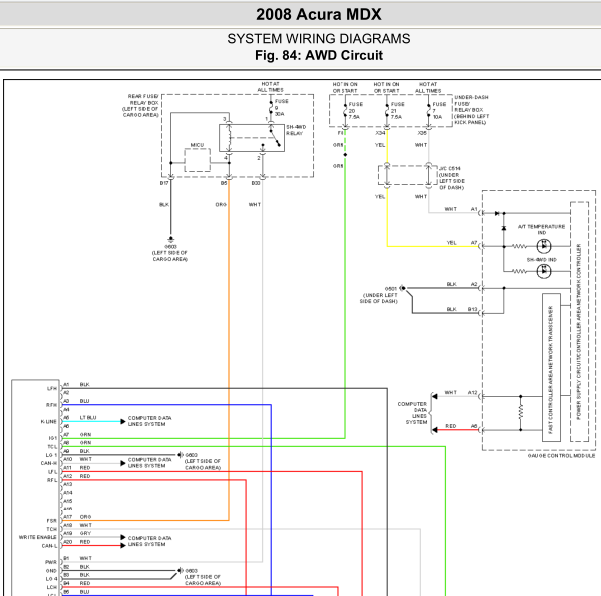Click the "UNDER-DASH FUSE/ RELAY BOX" label

(471, 103)
